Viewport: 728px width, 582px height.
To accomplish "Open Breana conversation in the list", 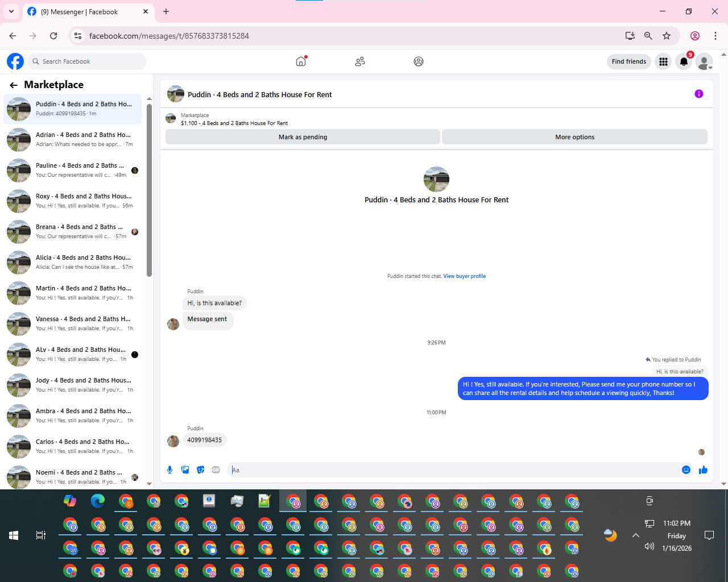I will coord(73,232).
